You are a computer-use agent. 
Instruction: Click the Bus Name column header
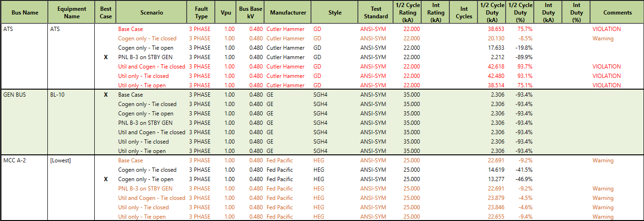coord(24,13)
